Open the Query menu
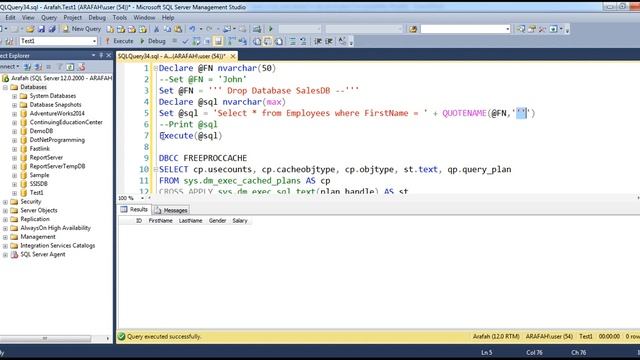This screenshot has width=640, height=360. (x=49, y=18)
